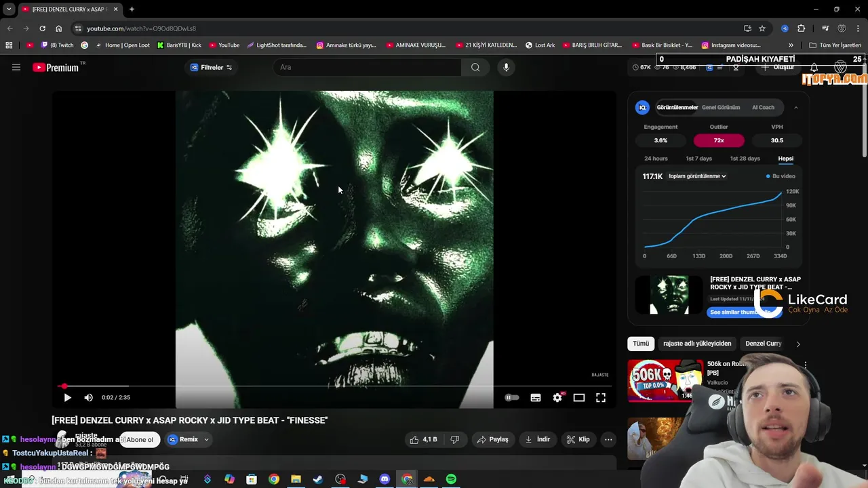Open Tüm Yer İşaretleri folder

(835, 45)
